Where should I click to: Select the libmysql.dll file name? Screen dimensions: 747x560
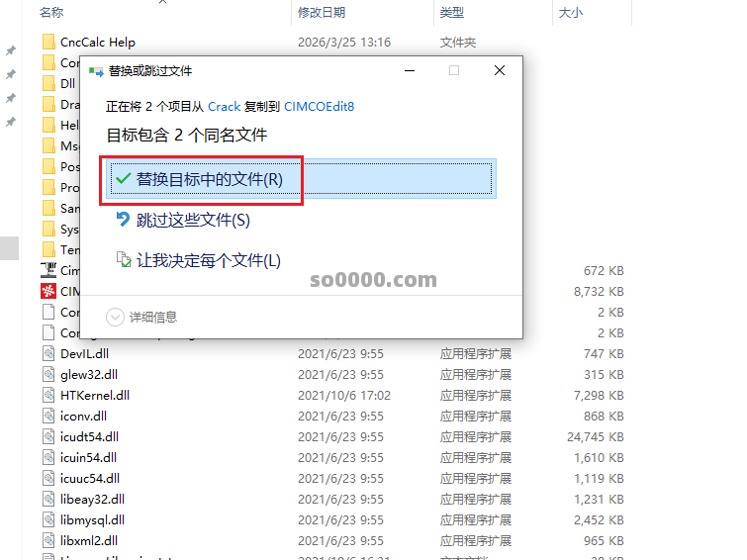(92, 520)
